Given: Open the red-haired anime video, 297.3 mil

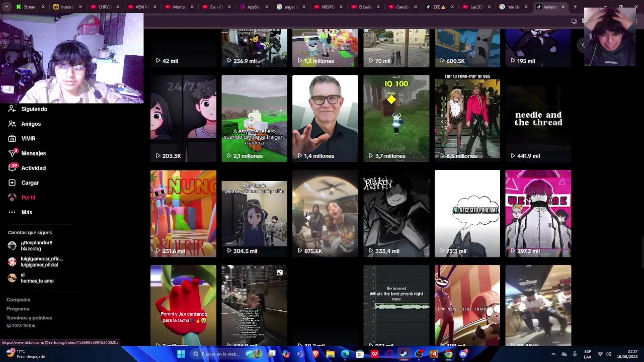Looking at the screenshot, I should tap(538, 214).
